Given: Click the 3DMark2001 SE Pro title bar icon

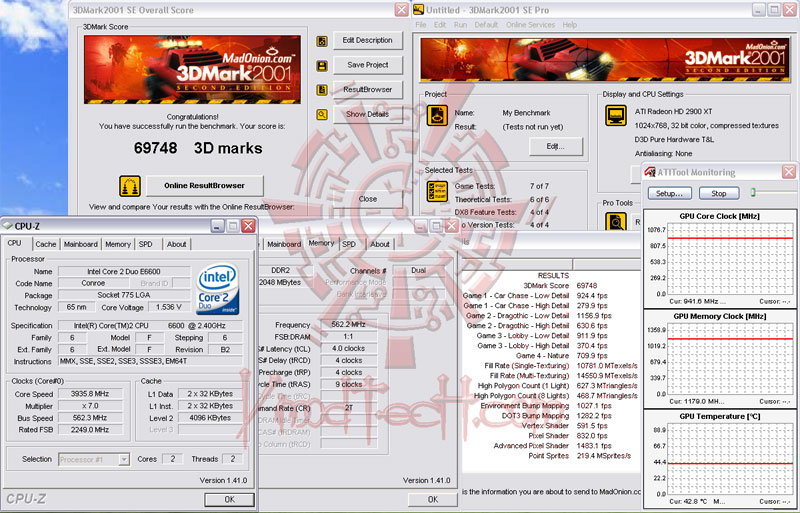Looking at the screenshot, I should (x=419, y=9).
